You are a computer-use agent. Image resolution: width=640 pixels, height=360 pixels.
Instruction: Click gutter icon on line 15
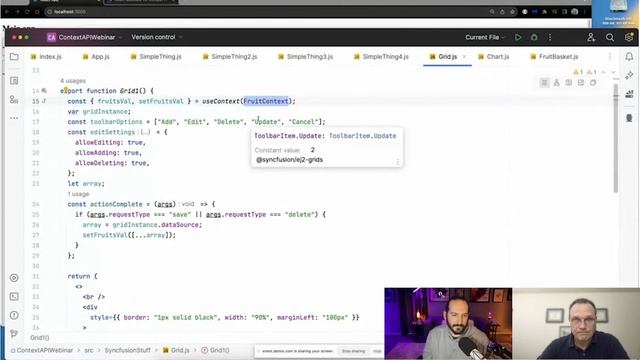click(44, 101)
